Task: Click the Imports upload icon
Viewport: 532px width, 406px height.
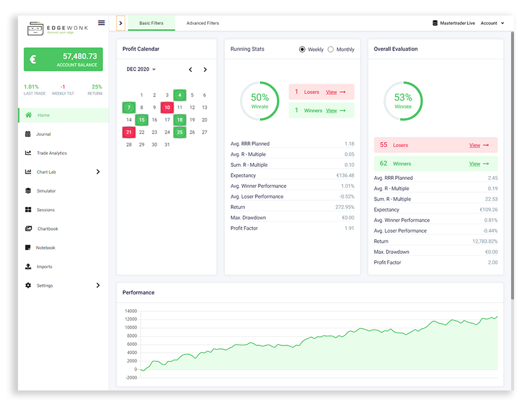Action: (28, 267)
